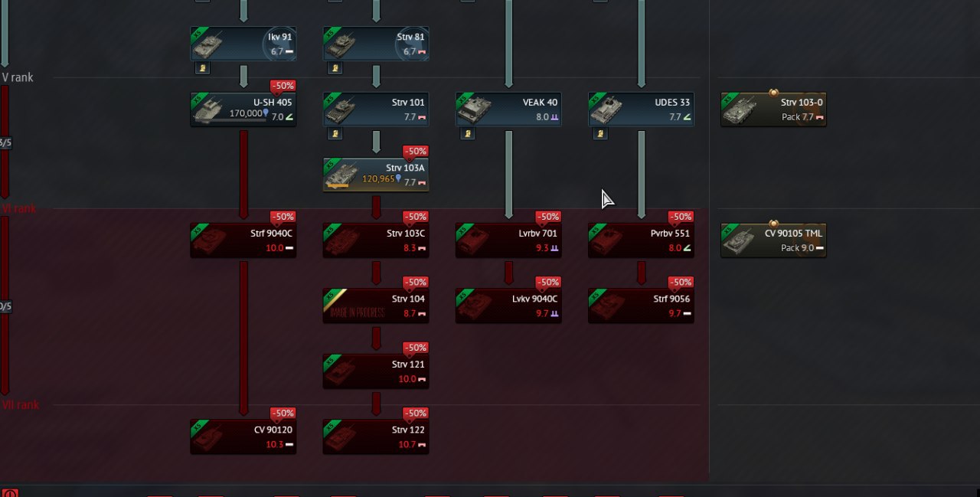This screenshot has width=980, height=497.
Task: Click the CV 90120 rank VII card
Action: point(243,437)
